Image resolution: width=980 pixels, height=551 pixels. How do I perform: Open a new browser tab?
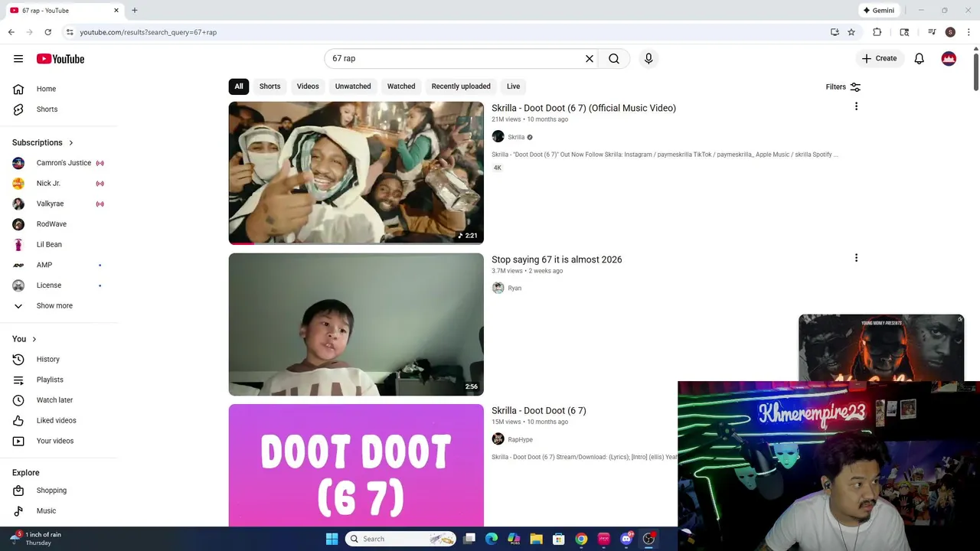pyautogui.click(x=134, y=11)
